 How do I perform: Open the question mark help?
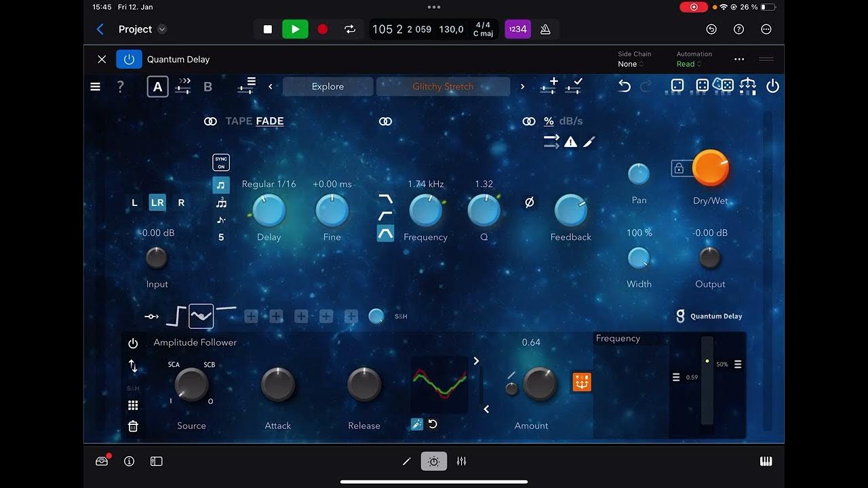point(121,87)
